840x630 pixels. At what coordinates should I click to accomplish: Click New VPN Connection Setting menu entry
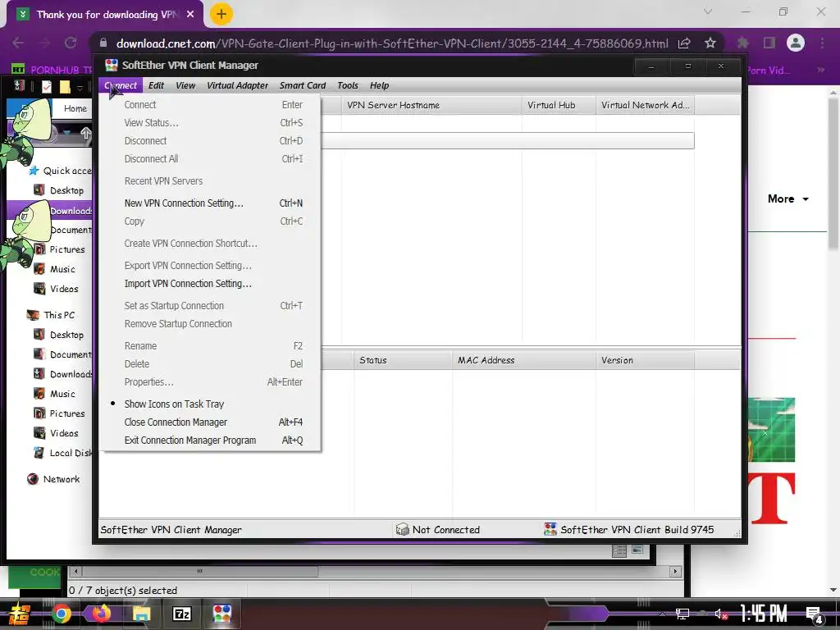(x=212, y=203)
